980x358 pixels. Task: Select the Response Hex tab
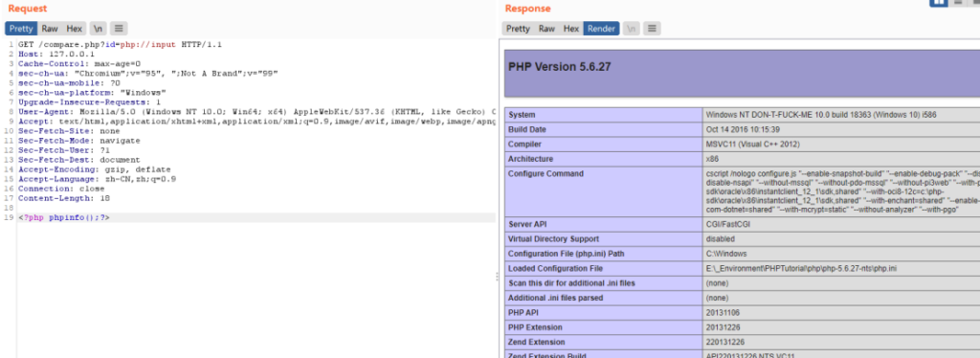pyautogui.click(x=571, y=29)
